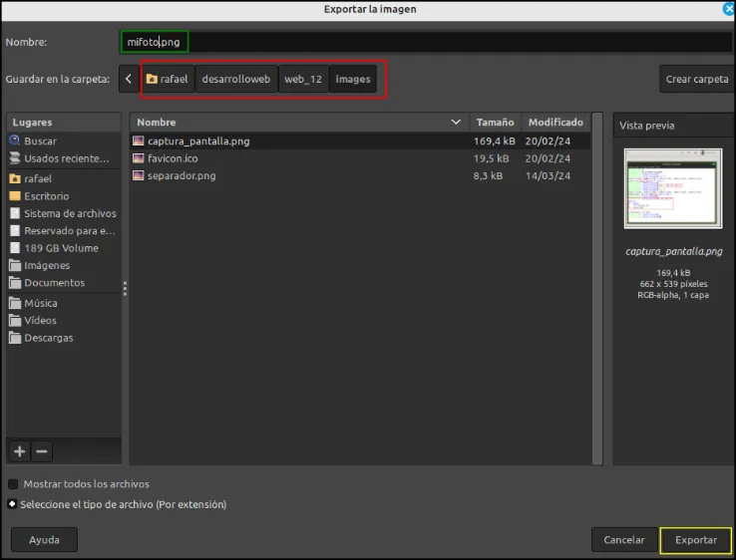The image size is (736, 560).
Task: Navigate to desarrolloweb path segment
Action: pyautogui.click(x=236, y=79)
